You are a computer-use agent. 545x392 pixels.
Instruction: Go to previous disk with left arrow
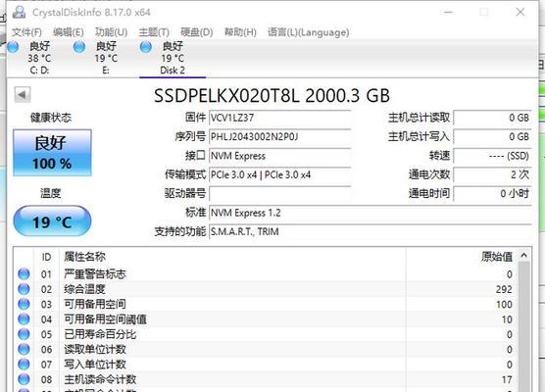(23, 94)
